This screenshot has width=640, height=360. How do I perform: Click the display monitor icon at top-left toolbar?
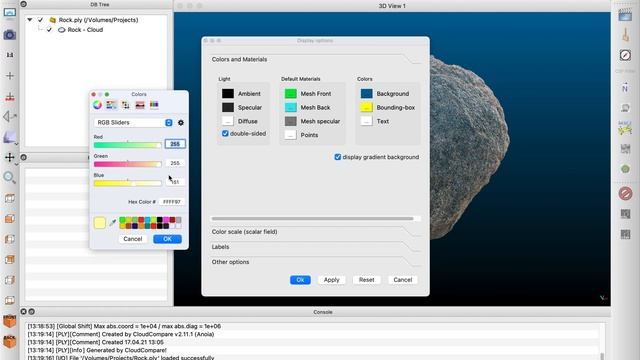pos(9,13)
